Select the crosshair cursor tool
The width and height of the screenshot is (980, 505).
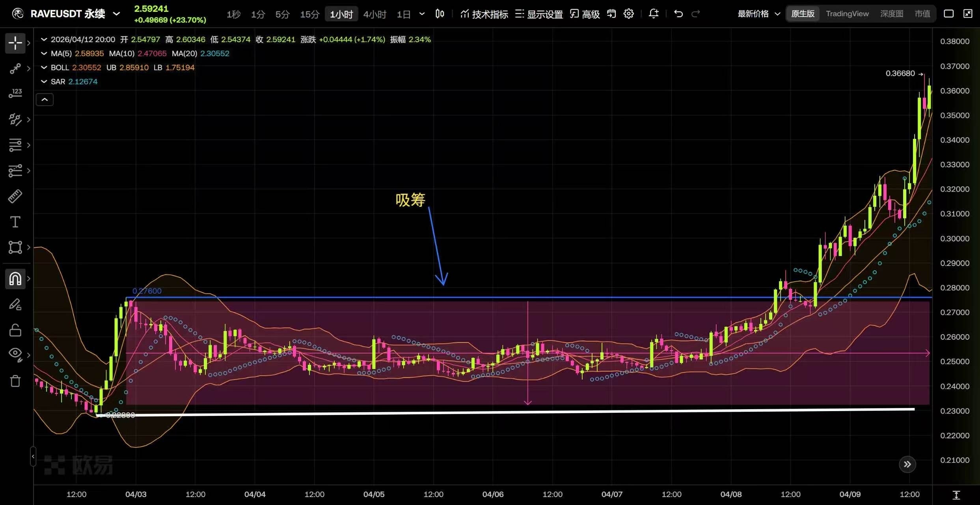pos(15,43)
